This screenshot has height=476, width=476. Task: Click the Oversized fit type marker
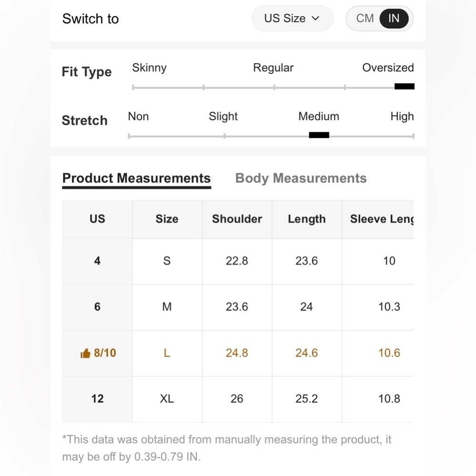click(x=404, y=87)
